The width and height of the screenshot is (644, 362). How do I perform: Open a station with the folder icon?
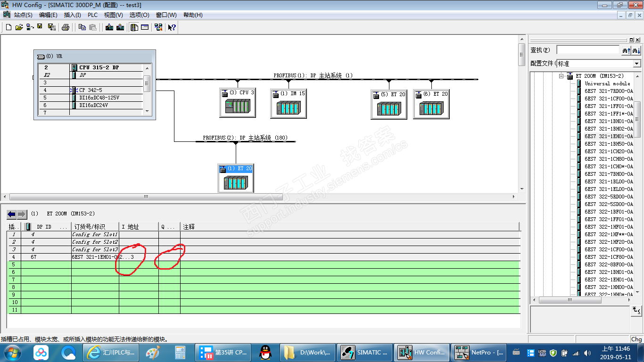pyautogui.click(x=19, y=27)
